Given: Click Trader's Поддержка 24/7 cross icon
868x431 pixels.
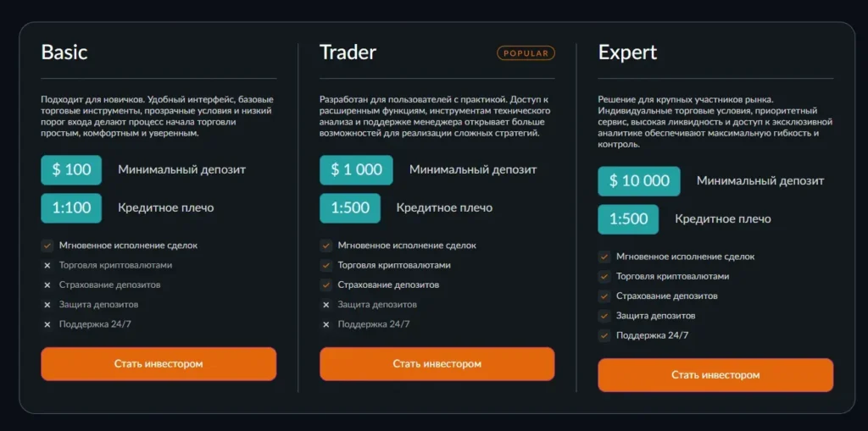Looking at the screenshot, I should [326, 324].
